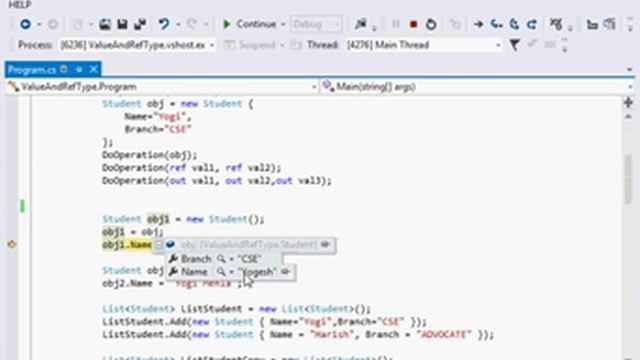Collapse the obj datatip expander
The width and height of the screenshot is (640, 360).
click(159, 245)
